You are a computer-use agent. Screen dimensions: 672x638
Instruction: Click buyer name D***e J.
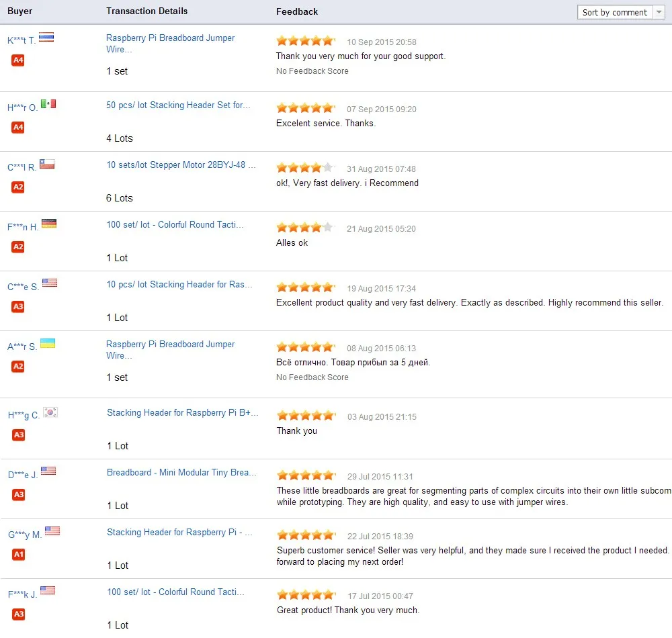pyautogui.click(x=23, y=475)
